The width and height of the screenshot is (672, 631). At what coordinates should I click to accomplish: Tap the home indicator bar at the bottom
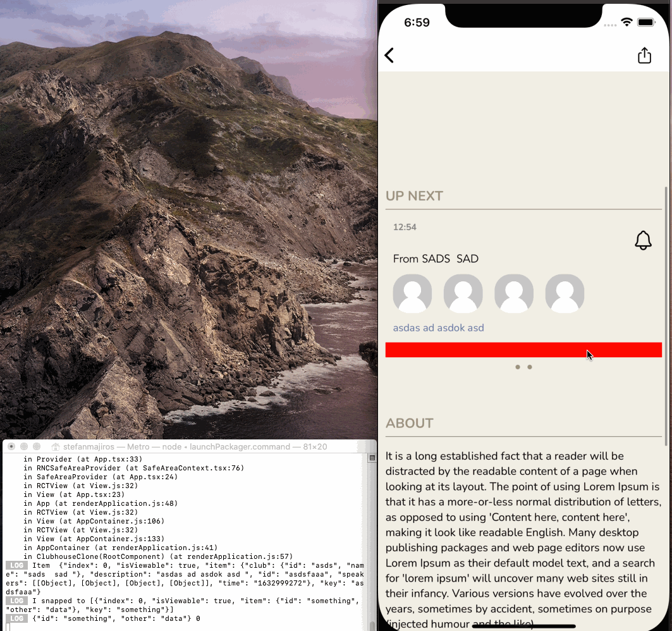point(523,626)
